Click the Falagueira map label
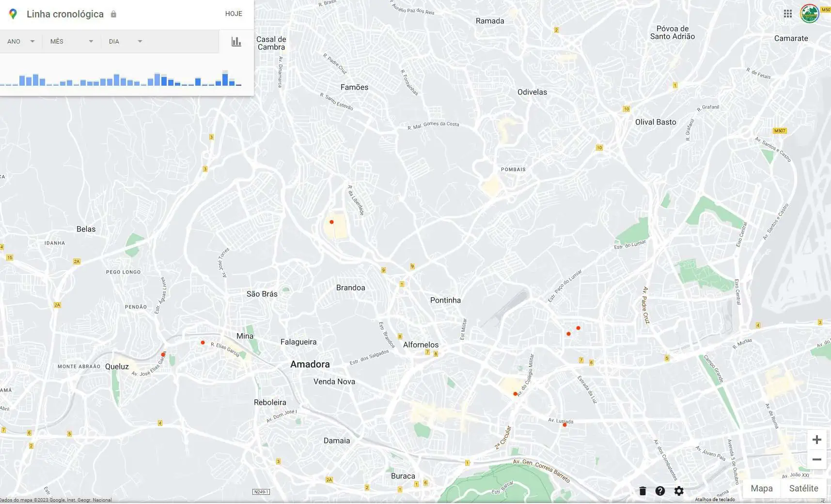The width and height of the screenshot is (831, 504). (298, 342)
